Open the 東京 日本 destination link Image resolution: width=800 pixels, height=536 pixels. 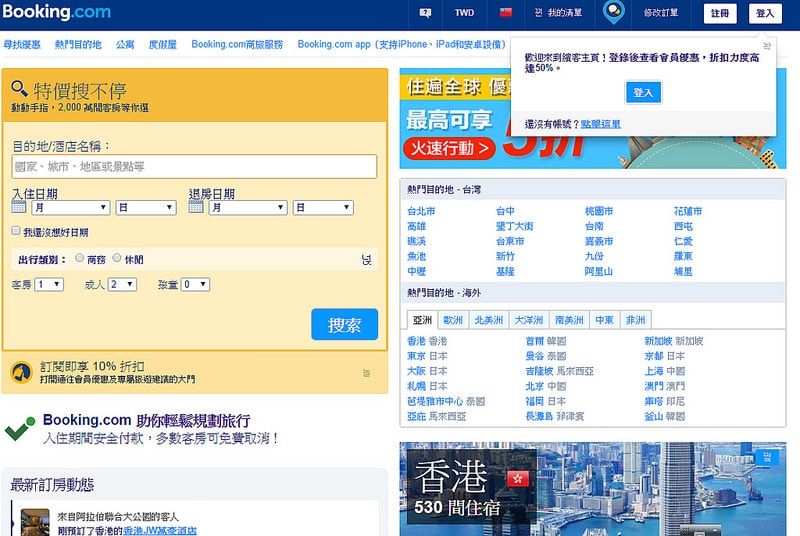pos(427,356)
